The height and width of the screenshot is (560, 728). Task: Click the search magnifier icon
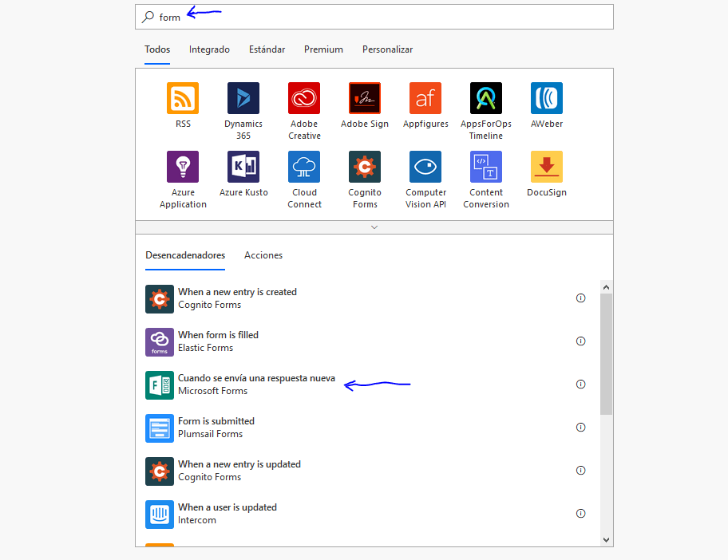click(x=148, y=18)
